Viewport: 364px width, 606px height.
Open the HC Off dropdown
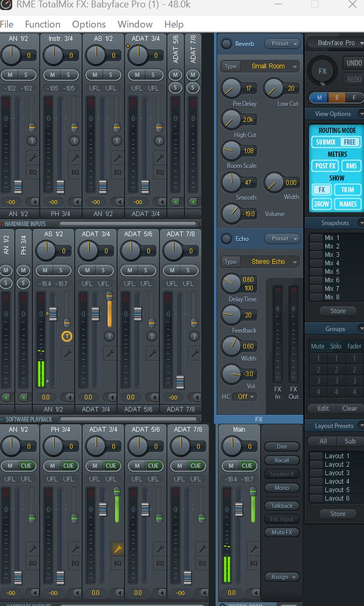tap(245, 397)
